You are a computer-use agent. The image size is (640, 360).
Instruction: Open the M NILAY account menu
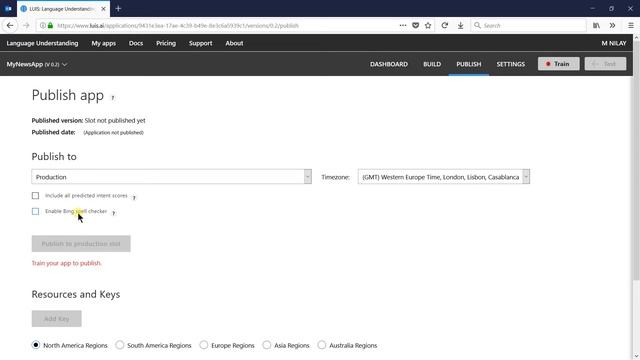(613, 43)
